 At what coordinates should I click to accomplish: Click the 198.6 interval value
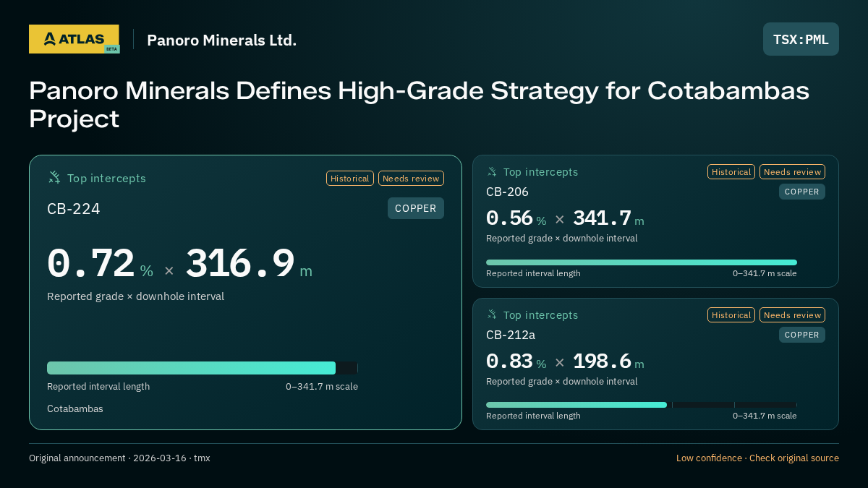pos(602,361)
